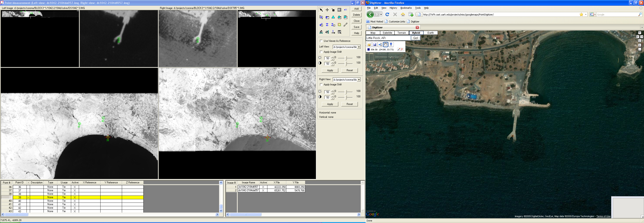Open Right View file path dropdown

pos(359,79)
